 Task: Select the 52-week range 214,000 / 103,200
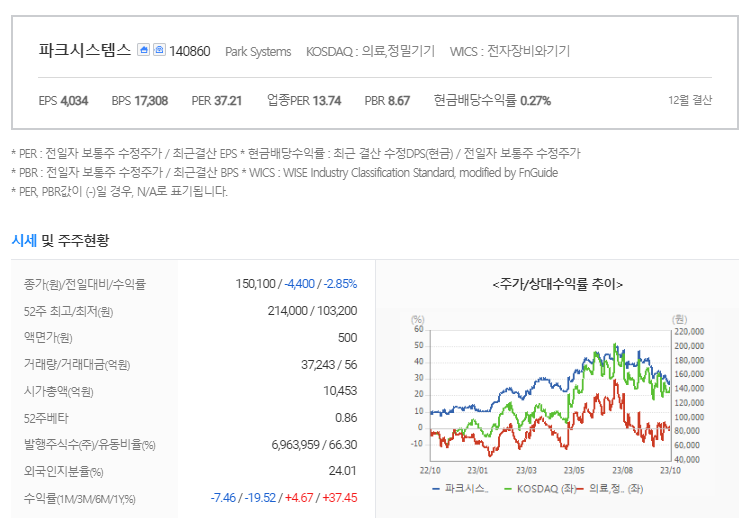pos(312,311)
